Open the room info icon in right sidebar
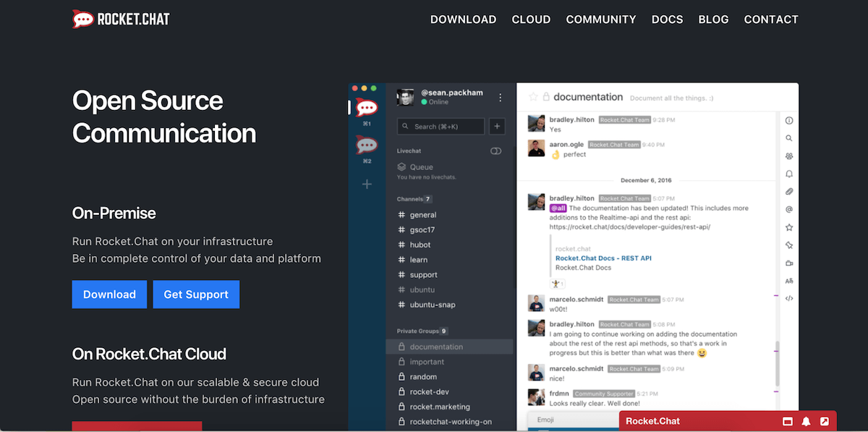 pyautogui.click(x=789, y=121)
